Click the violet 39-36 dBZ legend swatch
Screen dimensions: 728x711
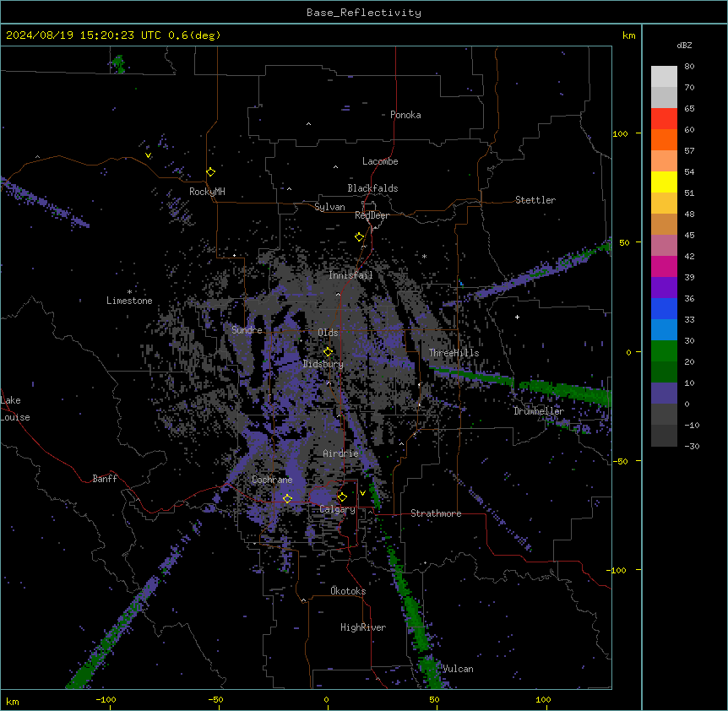[664, 288]
